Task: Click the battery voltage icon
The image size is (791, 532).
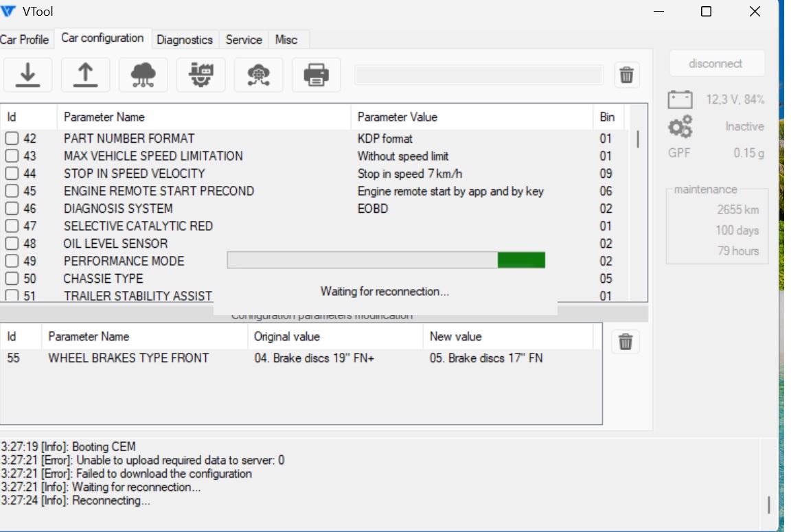Action: point(680,100)
